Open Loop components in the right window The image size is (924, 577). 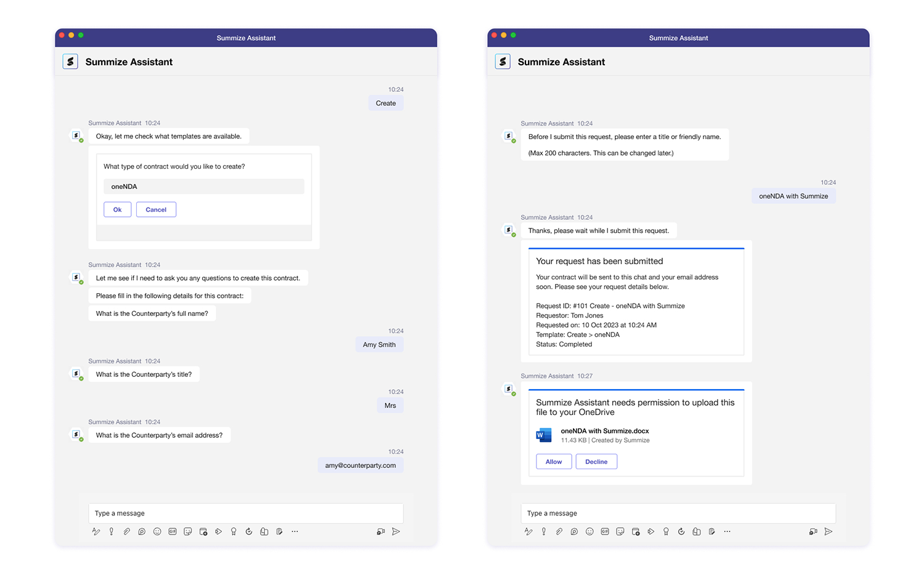point(574,531)
